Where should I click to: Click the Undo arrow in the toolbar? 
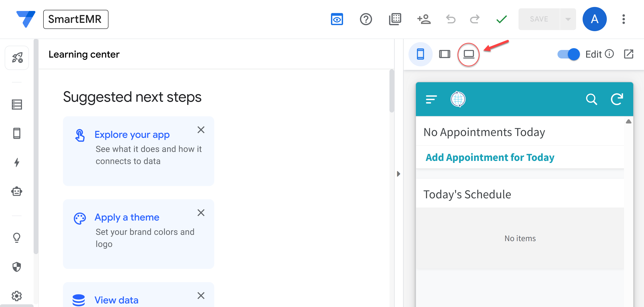[x=450, y=19]
